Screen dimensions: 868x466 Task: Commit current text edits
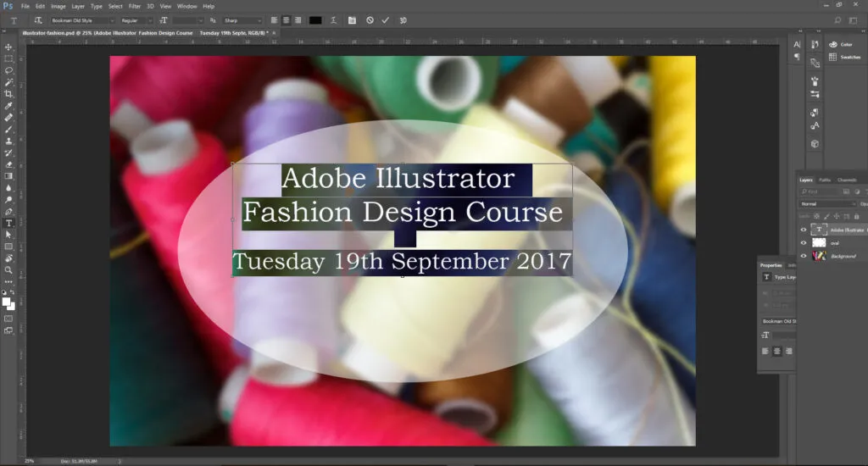pyautogui.click(x=386, y=20)
